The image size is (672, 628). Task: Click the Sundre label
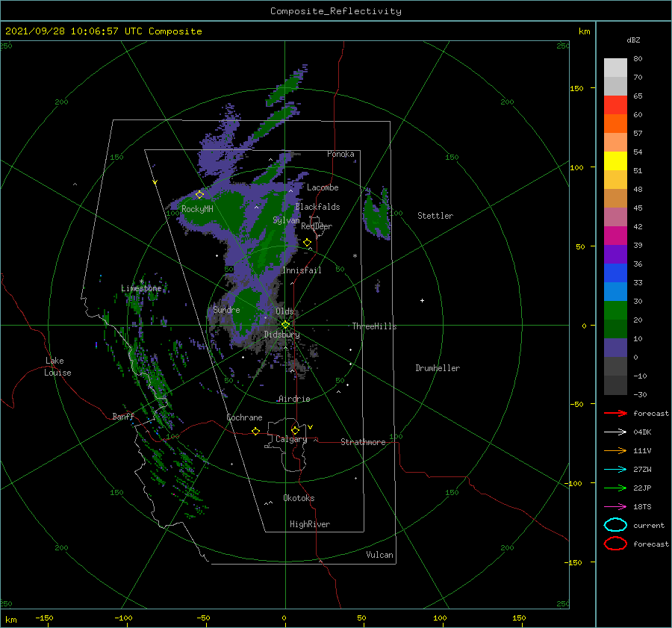click(x=227, y=309)
